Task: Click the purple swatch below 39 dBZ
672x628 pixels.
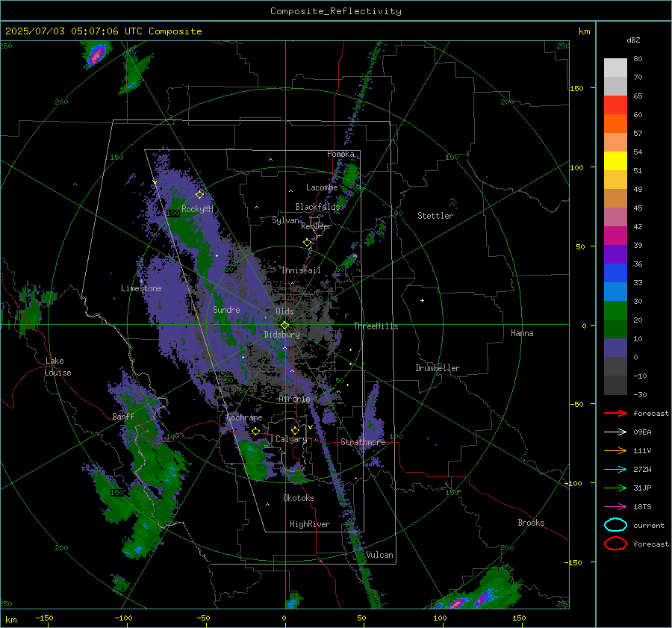Action: tap(615, 254)
